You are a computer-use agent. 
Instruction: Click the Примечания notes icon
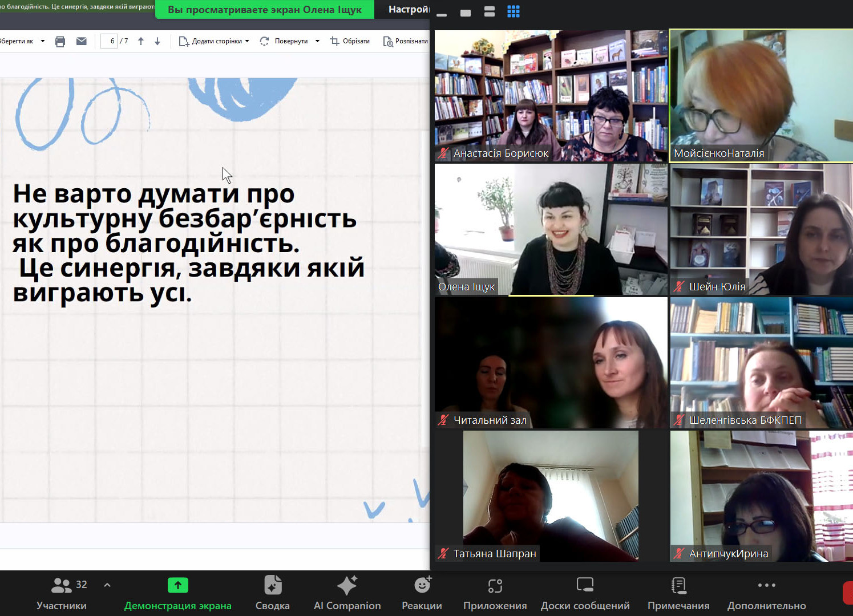678,585
